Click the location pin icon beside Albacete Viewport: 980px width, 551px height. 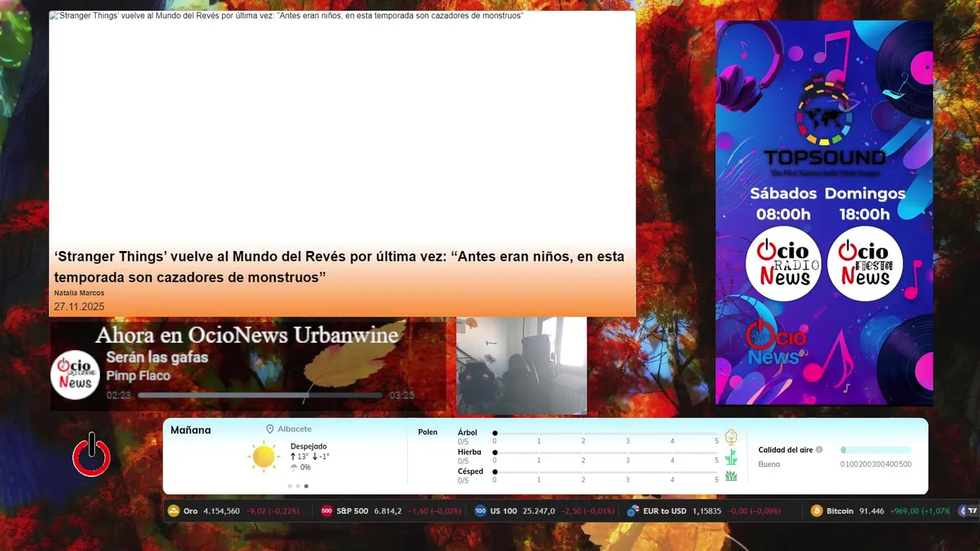click(269, 429)
